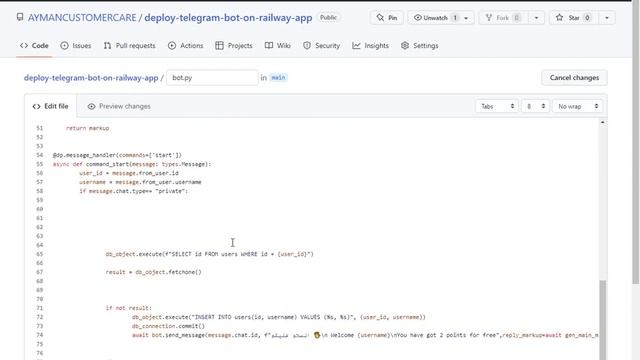Viewport: 640px width, 360px height.
Task: Click the eye icon on Unwatch
Action: tap(418, 18)
